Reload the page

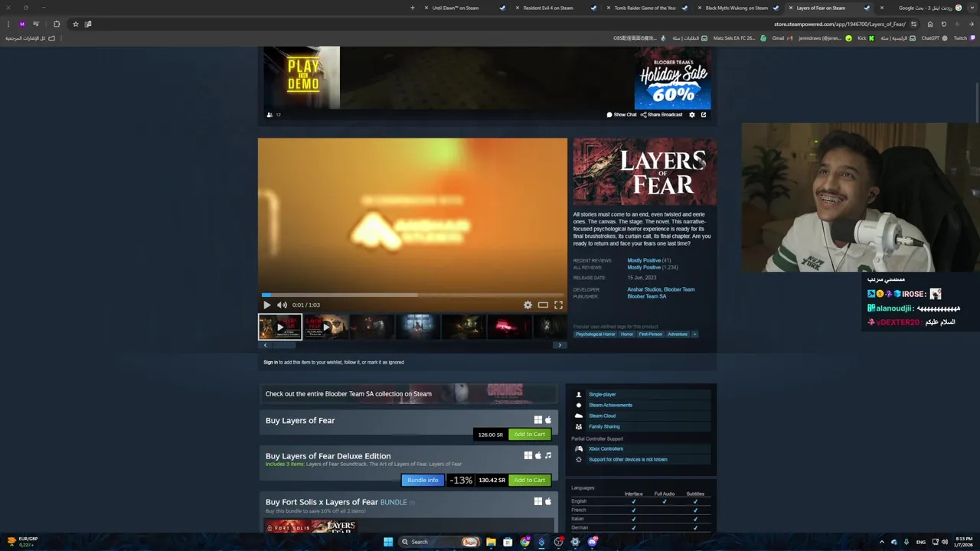click(x=943, y=24)
